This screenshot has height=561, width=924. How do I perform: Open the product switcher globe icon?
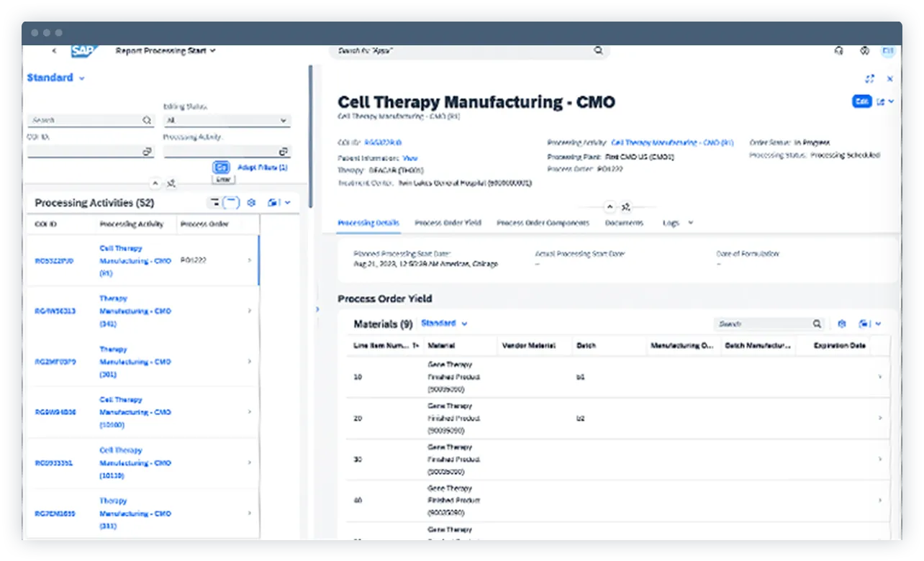coord(864,51)
